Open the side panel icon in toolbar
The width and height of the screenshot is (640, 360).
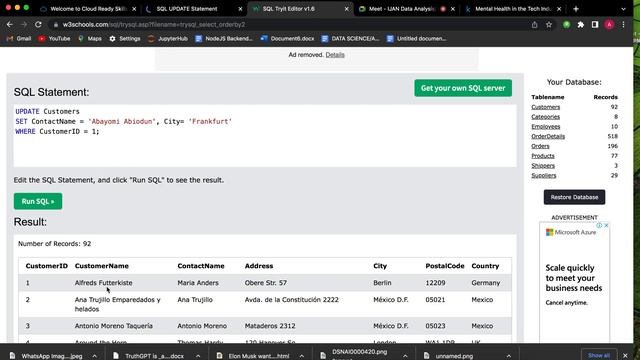595,25
